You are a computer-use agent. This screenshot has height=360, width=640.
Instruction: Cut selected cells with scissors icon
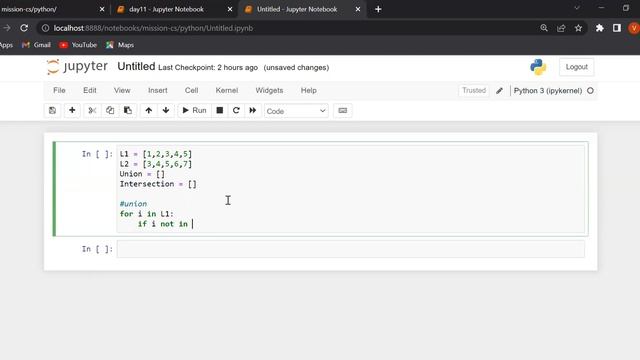[92, 111]
